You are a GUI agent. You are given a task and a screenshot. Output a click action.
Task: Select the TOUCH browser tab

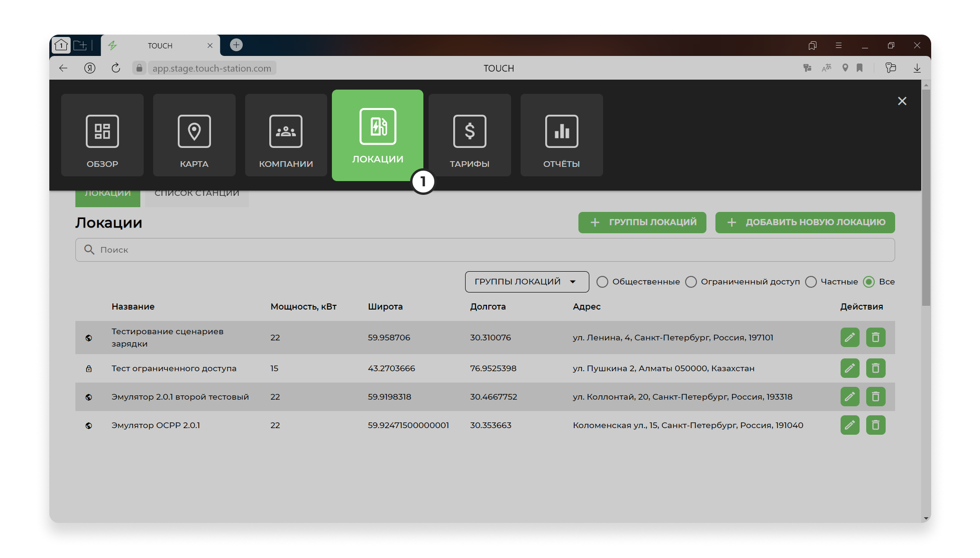160,46
